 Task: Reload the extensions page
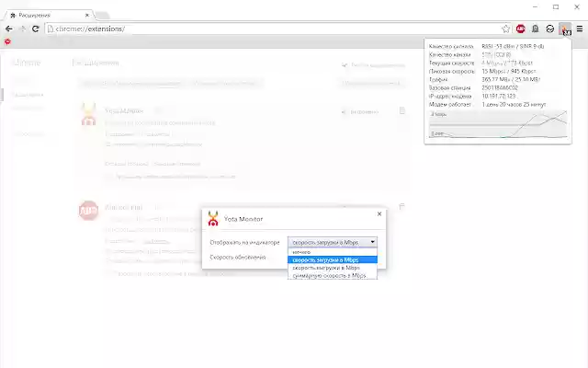(x=36, y=29)
